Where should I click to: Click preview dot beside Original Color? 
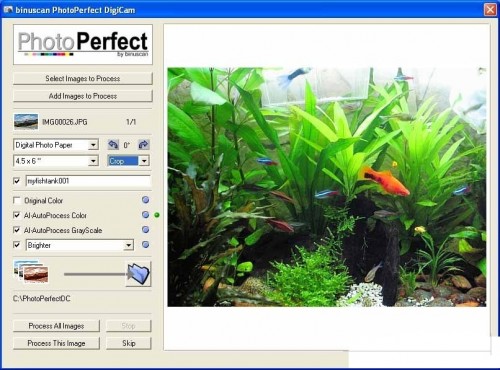pos(145,200)
